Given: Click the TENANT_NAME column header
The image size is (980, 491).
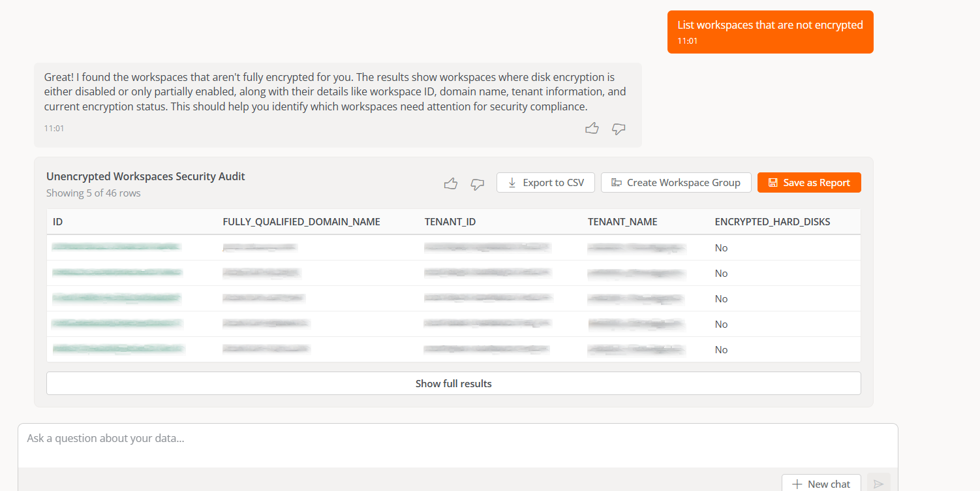Looking at the screenshot, I should click(x=622, y=222).
